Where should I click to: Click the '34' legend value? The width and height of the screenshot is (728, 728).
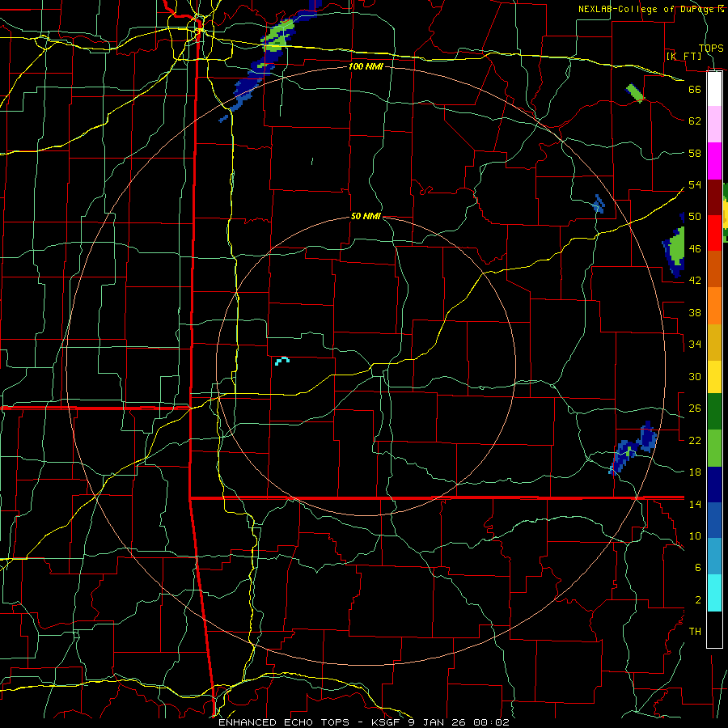pyautogui.click(x=695, y=344)
